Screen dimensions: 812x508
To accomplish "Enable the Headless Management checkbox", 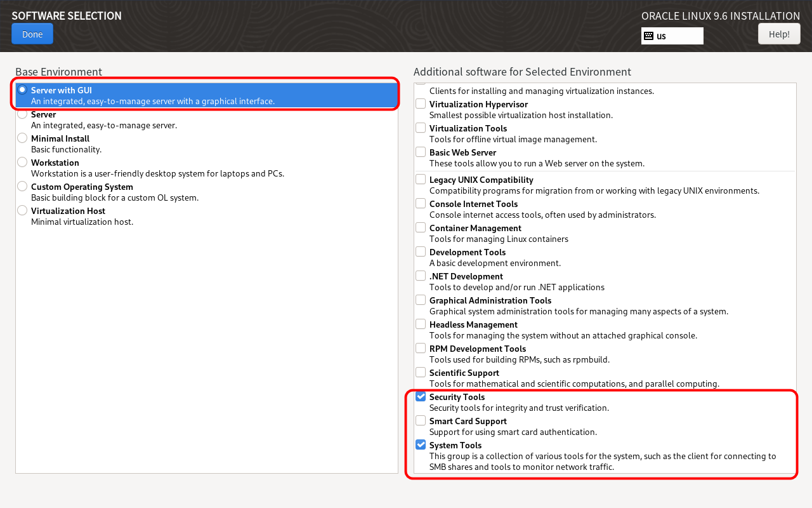I will click(x=421, y=324).
